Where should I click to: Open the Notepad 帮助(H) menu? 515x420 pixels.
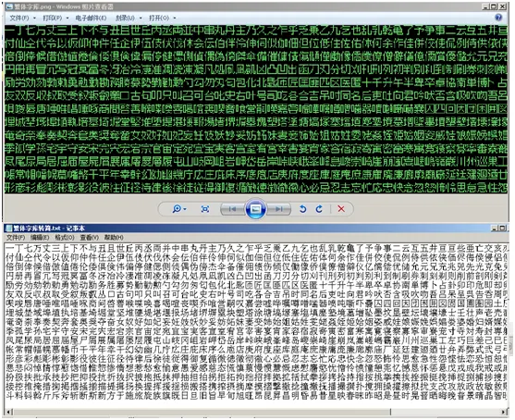point(114,237)
